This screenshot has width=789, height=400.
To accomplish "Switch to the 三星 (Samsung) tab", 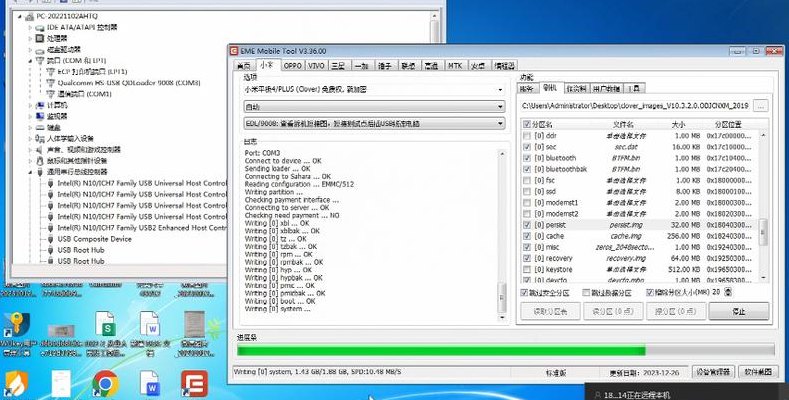I will 338,66.
